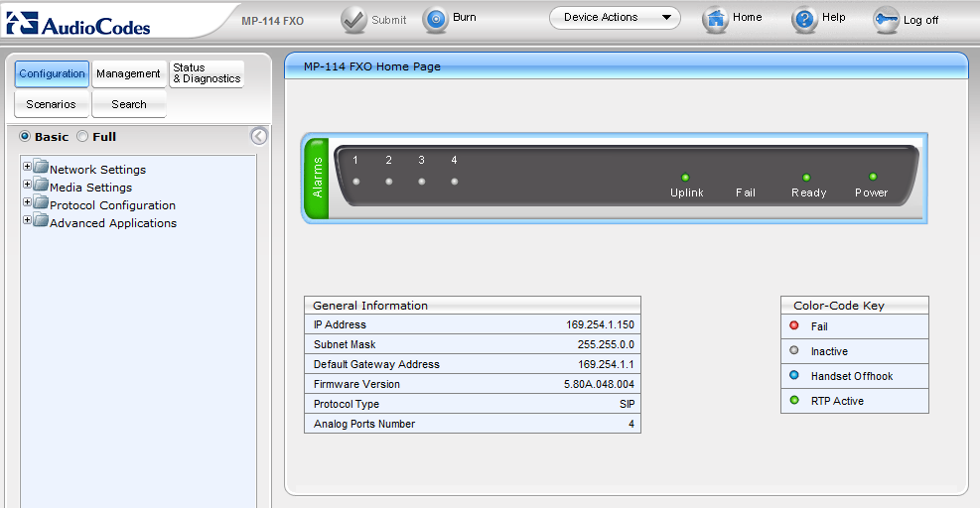Image resolution: width=980 pixels, height=508 pixels.
Task: Select the Basic radio button
Action: pos(25,136)
